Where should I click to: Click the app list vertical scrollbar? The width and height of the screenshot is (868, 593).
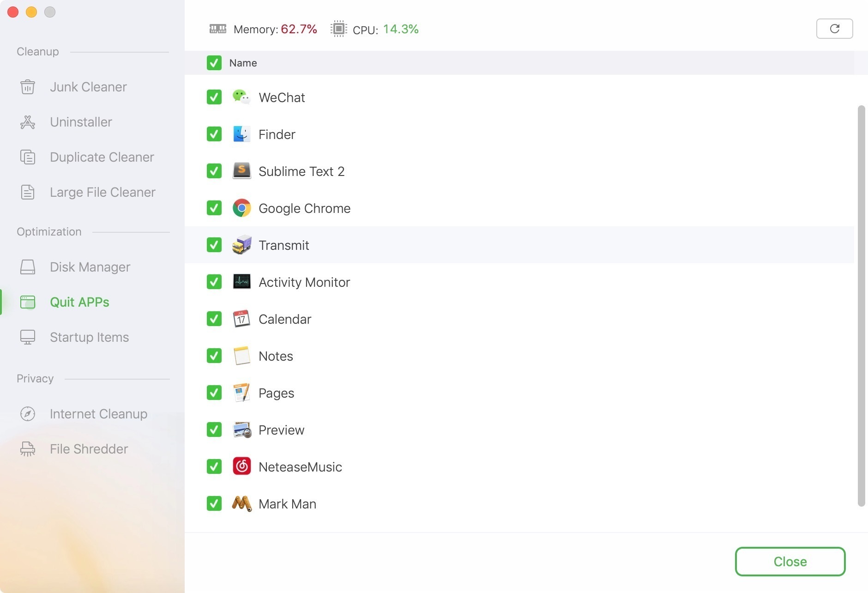(861, 306)
